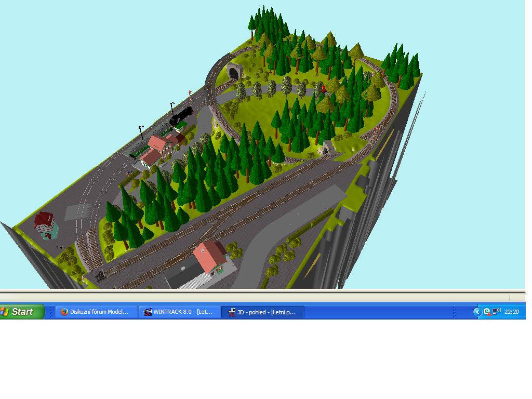This screenshot has width=532, height=399.
Task: Click the upper tunnel portal near the curve
Action: (234, 71)
